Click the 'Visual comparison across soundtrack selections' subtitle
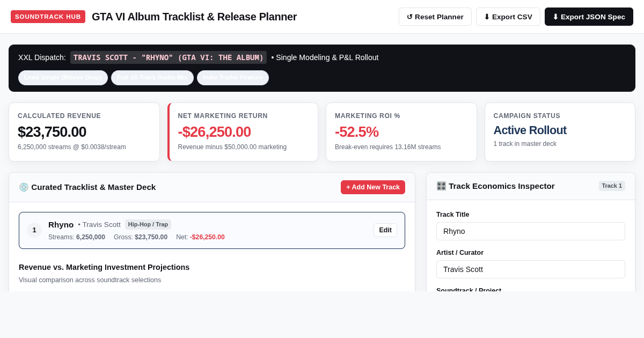The width and height of the screenshot is (644, 338). click(90, 280)
